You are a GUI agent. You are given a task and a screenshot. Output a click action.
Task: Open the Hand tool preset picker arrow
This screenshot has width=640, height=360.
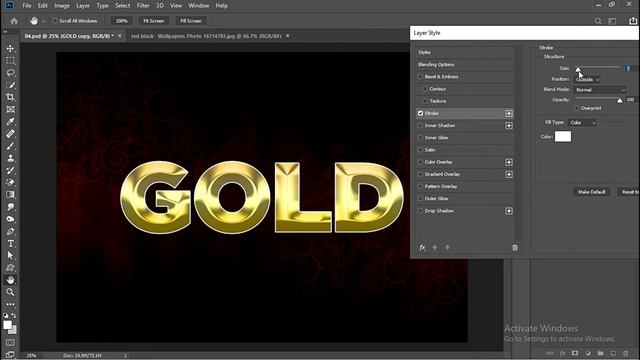(x=43, y=21)
